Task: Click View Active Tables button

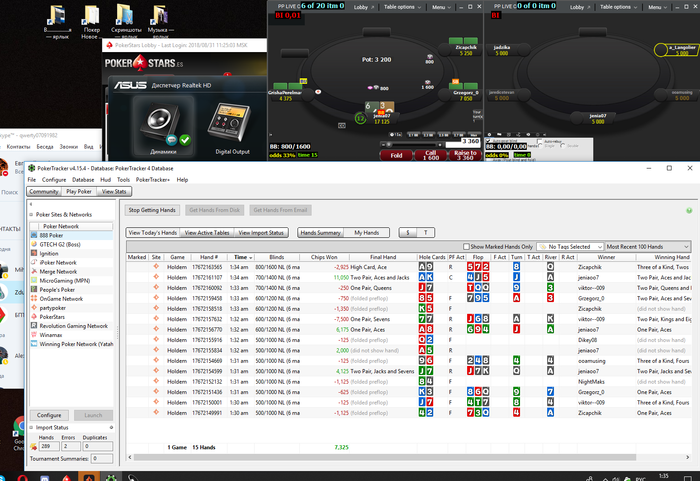Action: (207, 233)
